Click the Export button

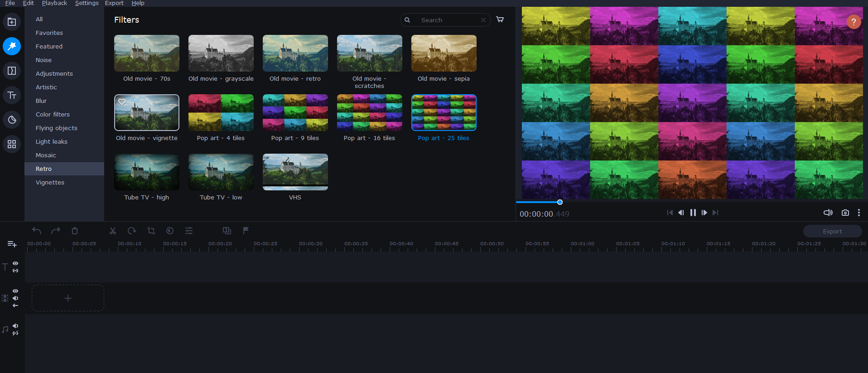pos(832,231)
